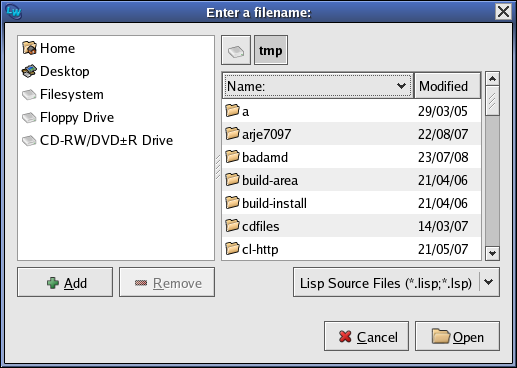Toggle the tmp path button
This screenshot has height=368, width=517.
(271, 50)
